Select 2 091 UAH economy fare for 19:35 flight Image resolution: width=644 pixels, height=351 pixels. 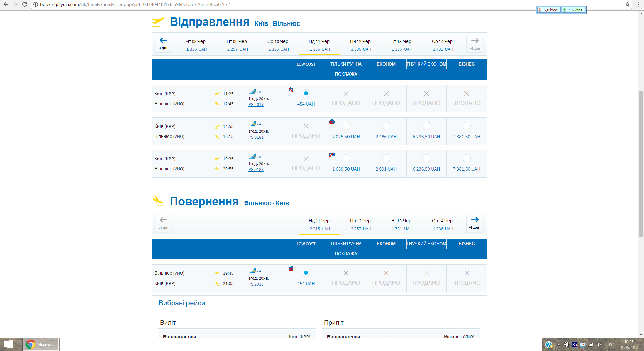tap(386, 159)
